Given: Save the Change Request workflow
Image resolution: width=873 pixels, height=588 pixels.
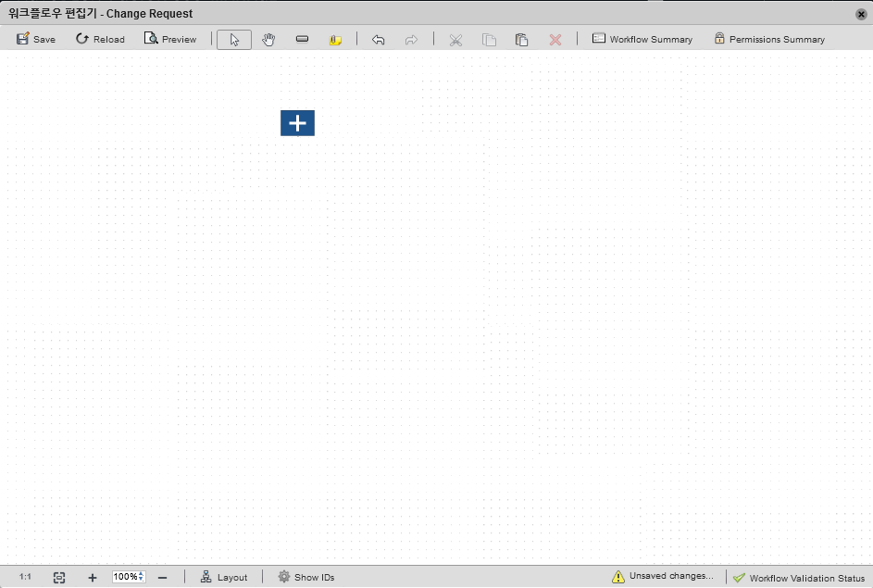Looking at the screenshot, I should 35,39.
